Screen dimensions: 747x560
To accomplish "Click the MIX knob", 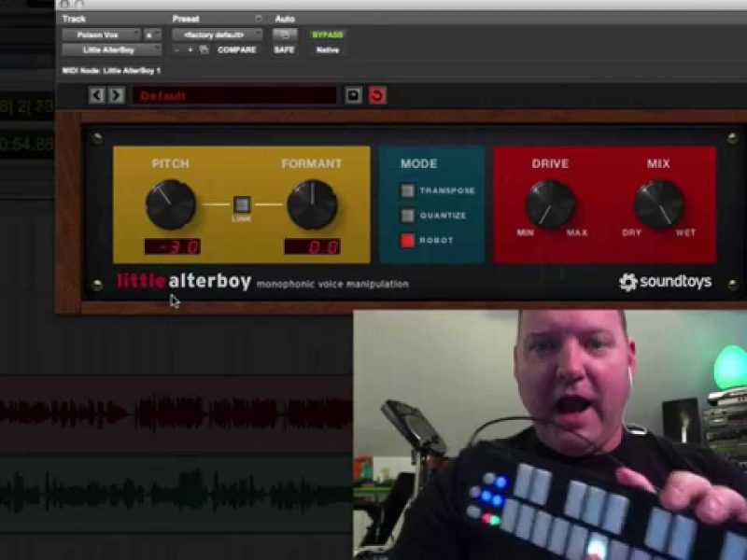I will pyautogui.click(x=659, y=203).
